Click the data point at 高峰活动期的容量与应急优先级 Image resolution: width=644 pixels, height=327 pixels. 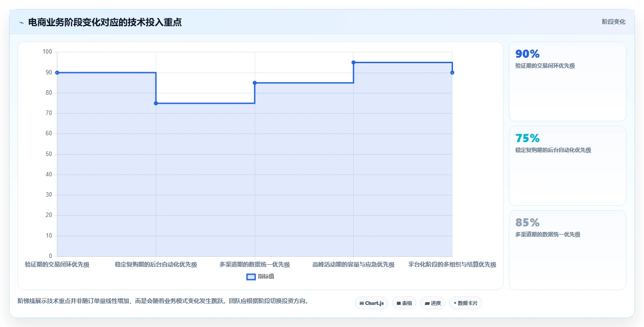pyautogui.click(x=354, y=62)
